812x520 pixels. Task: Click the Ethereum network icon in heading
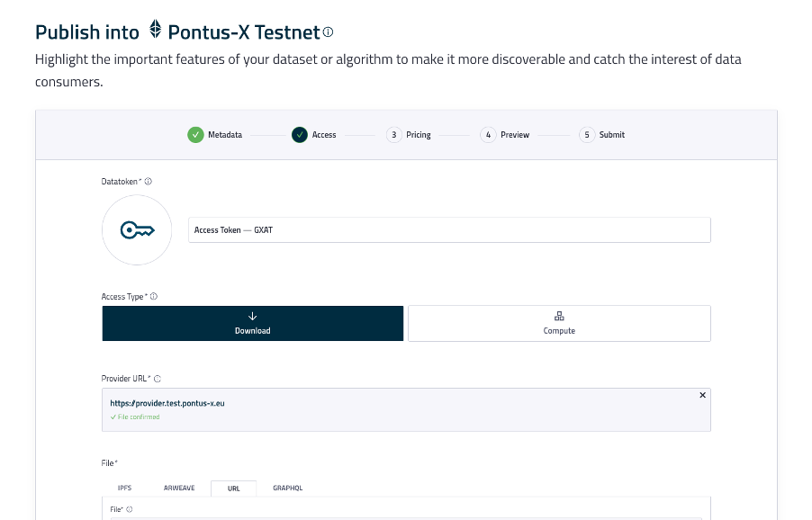[x=155, y=30]
